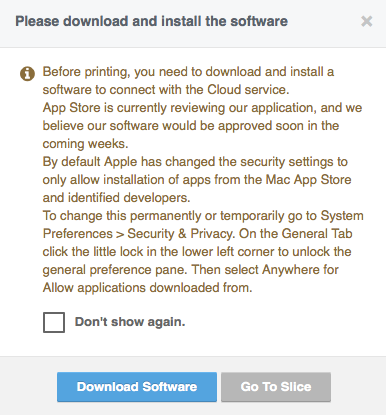
Task: Choose the Go To Slice button
Action: (x=276, y=387)
